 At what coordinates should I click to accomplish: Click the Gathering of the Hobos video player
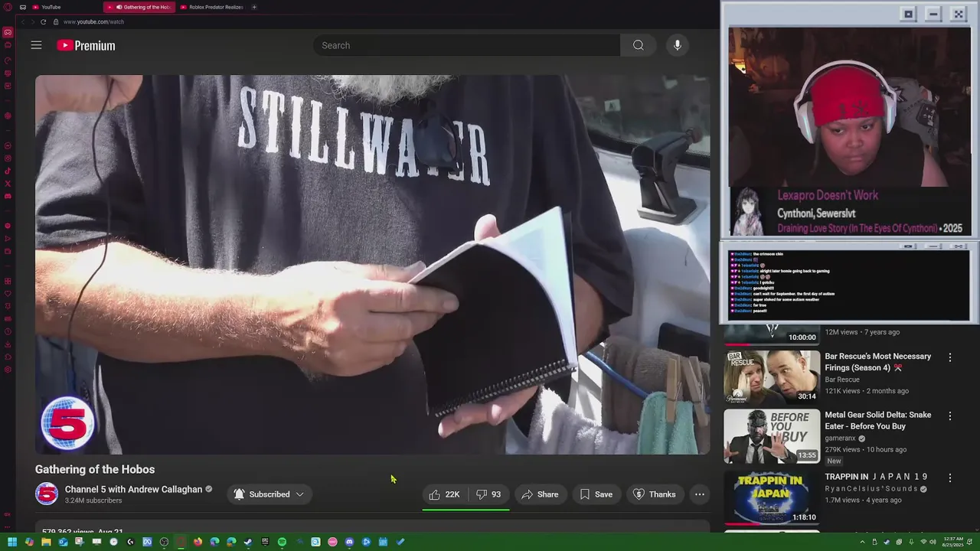tap(372, 265)
